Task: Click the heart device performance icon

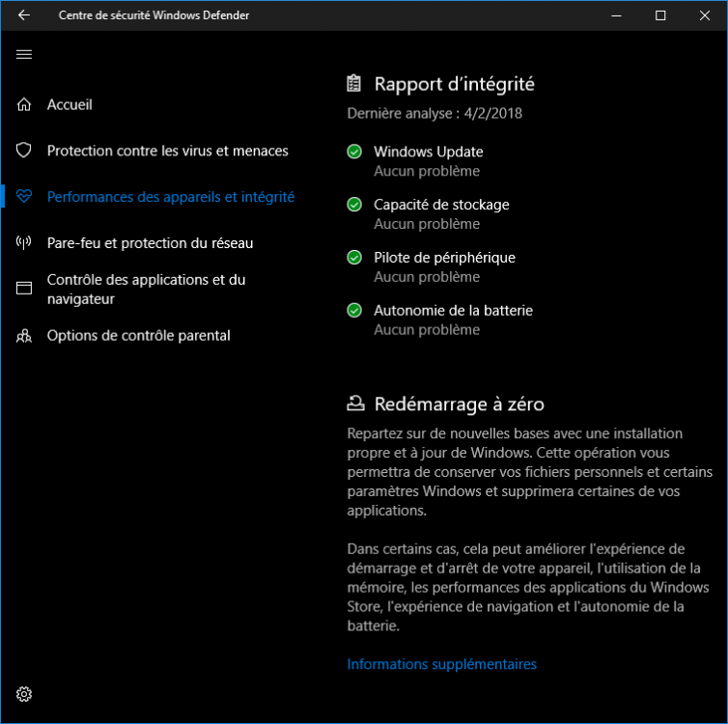Action: click(x=24, y=196)
